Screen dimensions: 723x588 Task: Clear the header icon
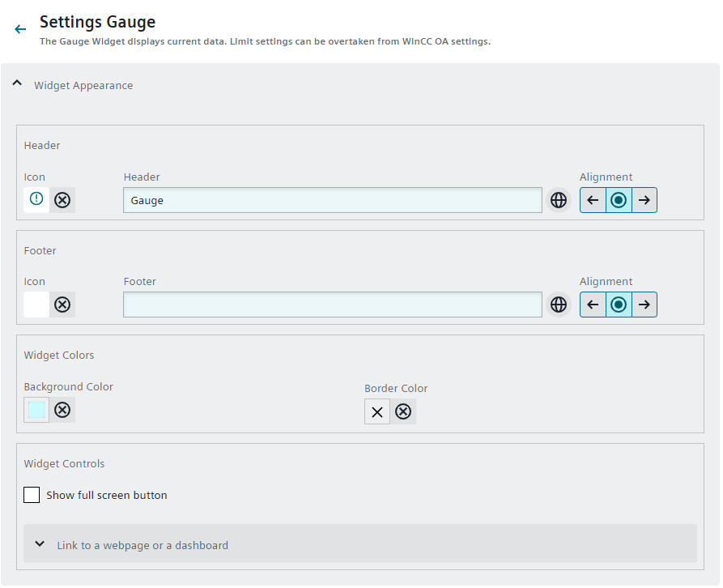coord(62,200)
